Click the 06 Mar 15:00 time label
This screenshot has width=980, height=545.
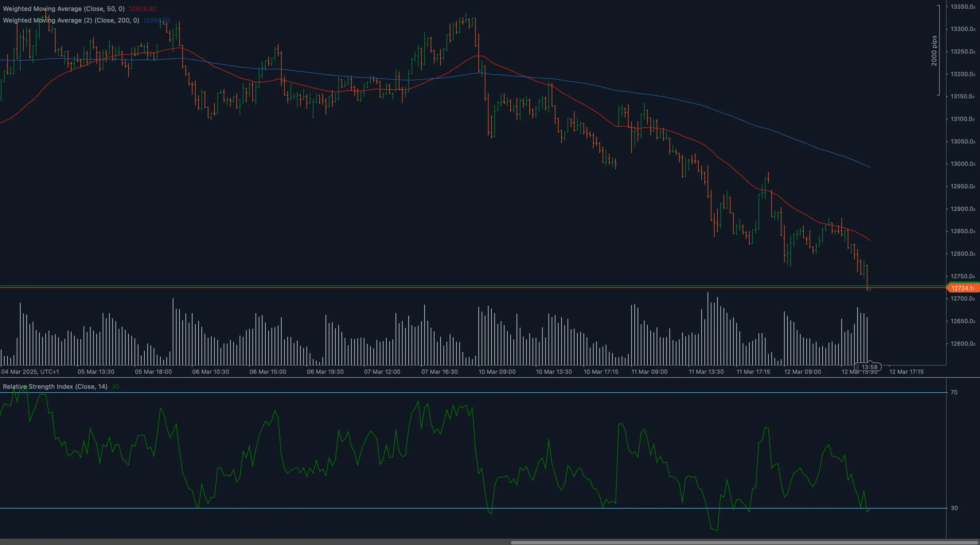point(268,372)
